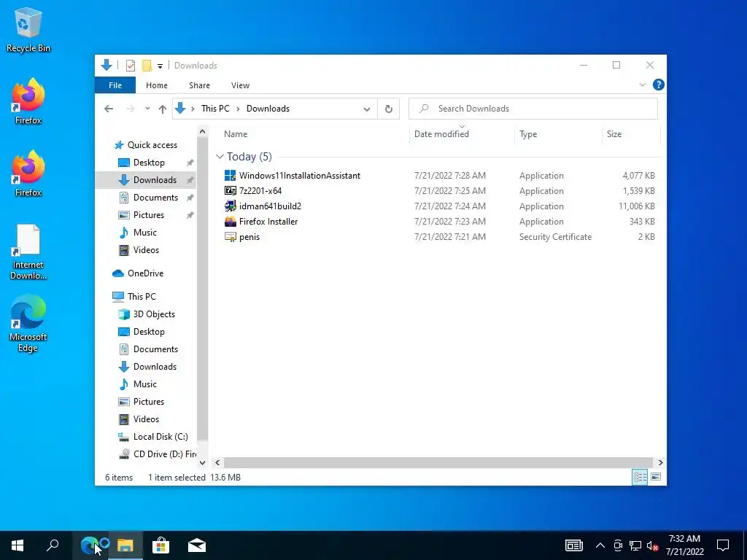The height and width of the screenshot is (560, 747).
Task: Select This PC in navigation pane
Action: click(x=142, y=297)
